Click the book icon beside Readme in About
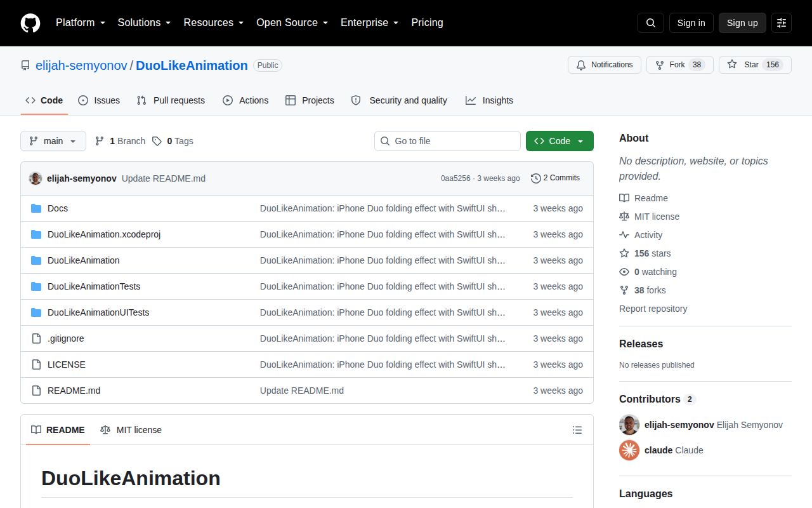Image resolution: width=812 pixels, height=508 pixels. pyautogui.click(x=624, y=198)
